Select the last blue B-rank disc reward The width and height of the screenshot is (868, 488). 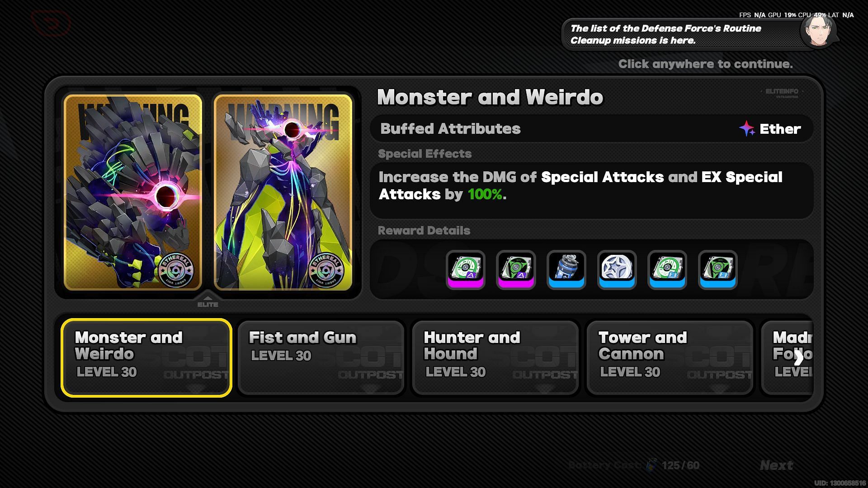coord(718,269)
